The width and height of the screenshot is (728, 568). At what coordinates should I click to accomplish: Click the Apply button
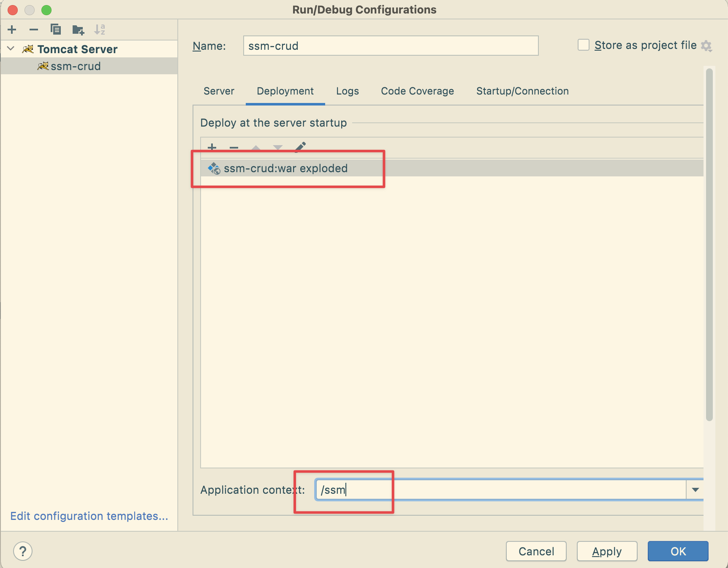[607, 551]
